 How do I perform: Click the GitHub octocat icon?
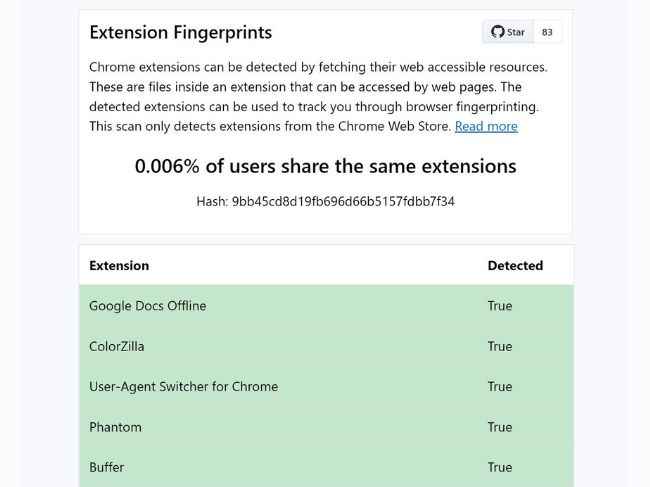497,32
